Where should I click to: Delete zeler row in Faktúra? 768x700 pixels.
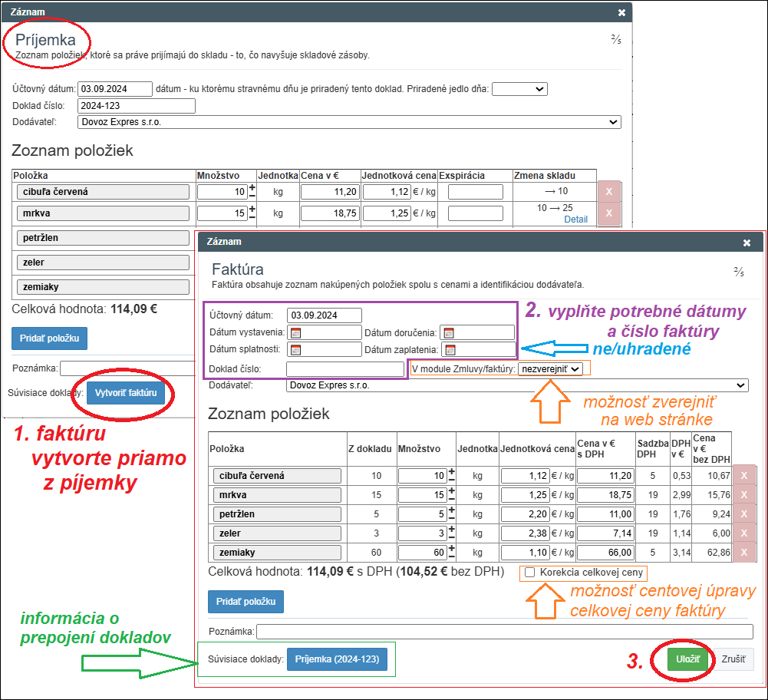(x=744, y=533)
